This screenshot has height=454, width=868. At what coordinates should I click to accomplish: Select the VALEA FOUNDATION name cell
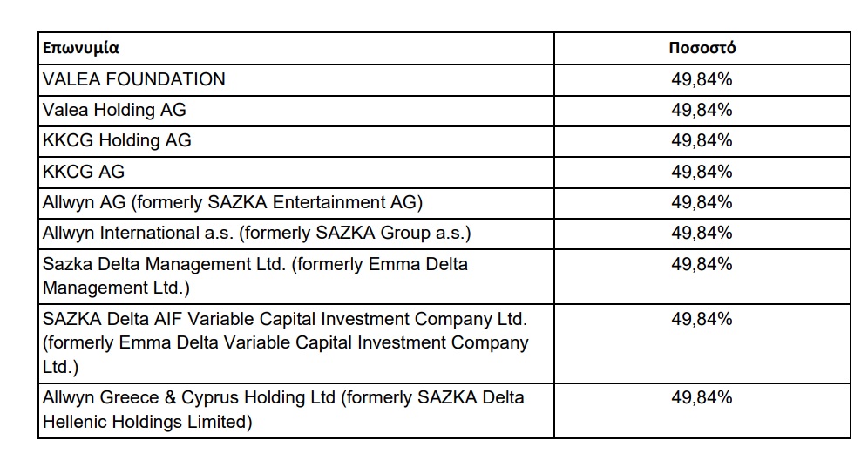coord(296,79)
